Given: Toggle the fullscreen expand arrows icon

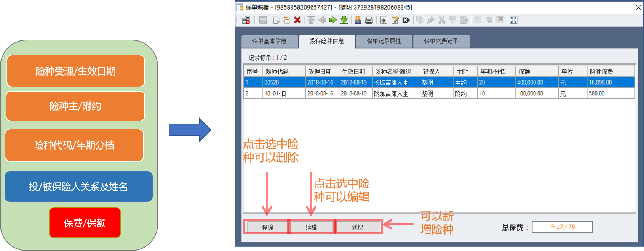Looking at the screenshot, I should (x=513, y=20).
